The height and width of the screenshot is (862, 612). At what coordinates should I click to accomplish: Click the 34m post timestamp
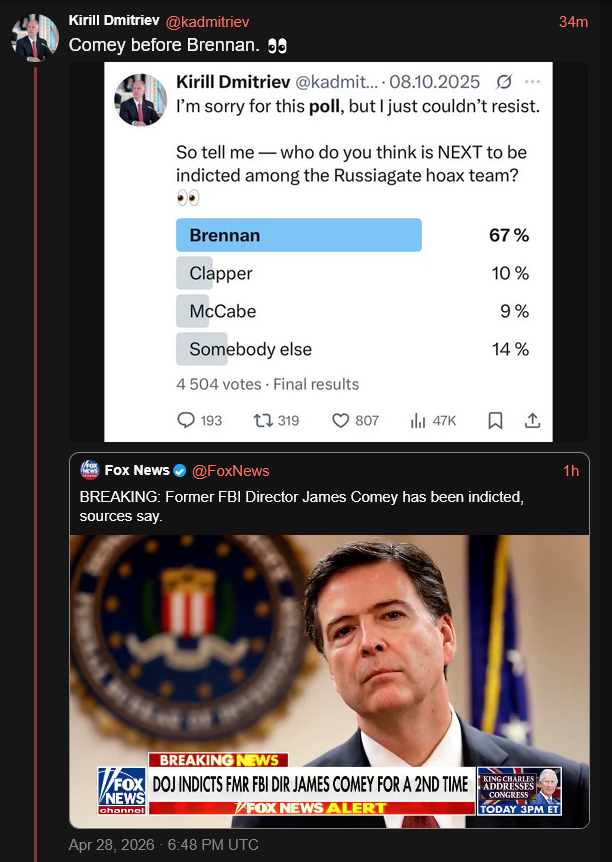[573, 22]
